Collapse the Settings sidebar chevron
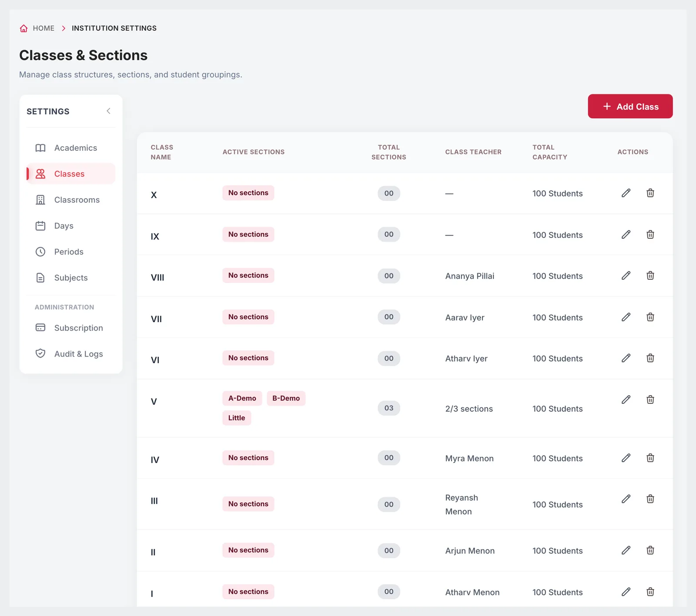The height and width of the screenshot is (616, 696). click(x=108, y=111)
